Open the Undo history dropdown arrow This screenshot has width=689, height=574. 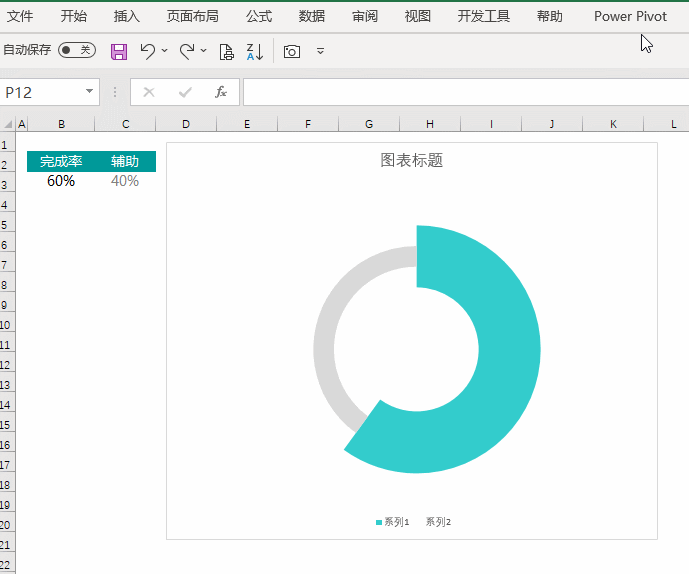pyautogui.click(x=165, y=51)
